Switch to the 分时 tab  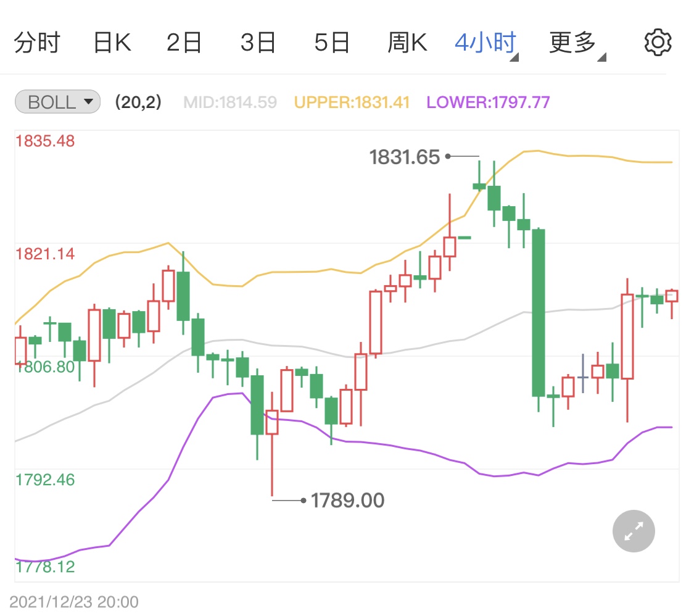click(x=37, y=43)
